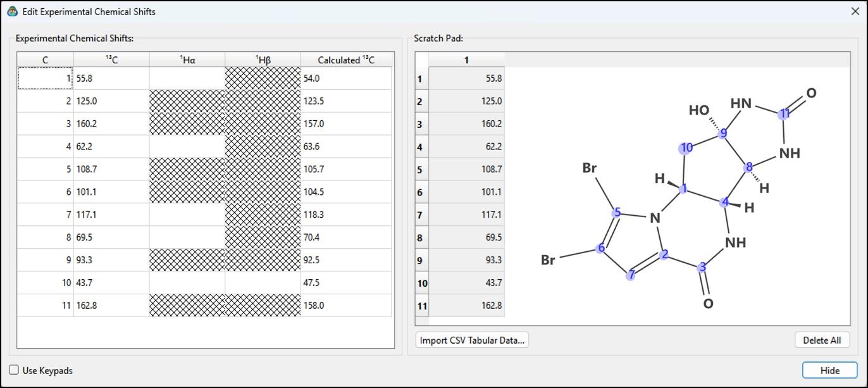Image resolution: width=868 pixels, height=388 pixels.
Task: Select atom 7 in the molecule structure
Action: pyautogui.click(x=630, y=274)
